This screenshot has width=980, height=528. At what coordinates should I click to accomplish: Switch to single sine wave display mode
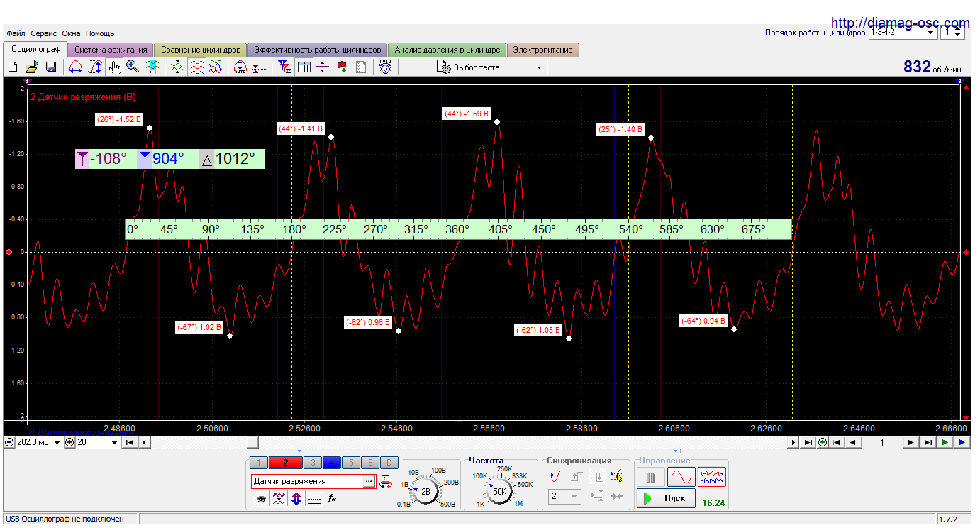682,477
